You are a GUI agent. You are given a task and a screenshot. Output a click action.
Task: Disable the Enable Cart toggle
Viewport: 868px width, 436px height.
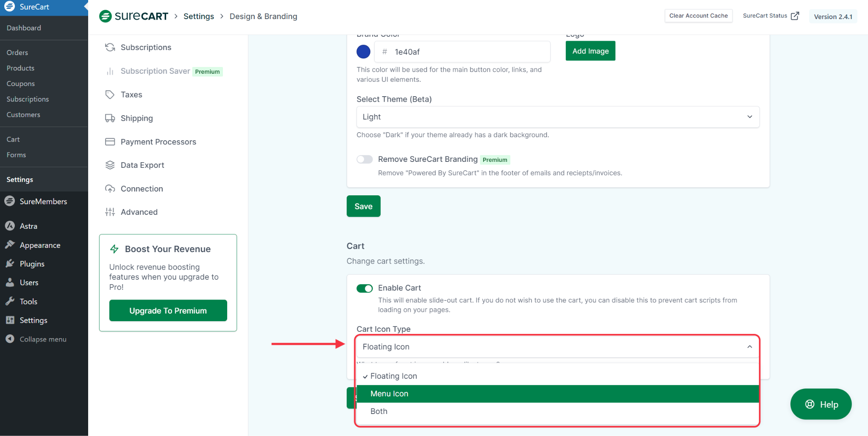coord(364,288)
